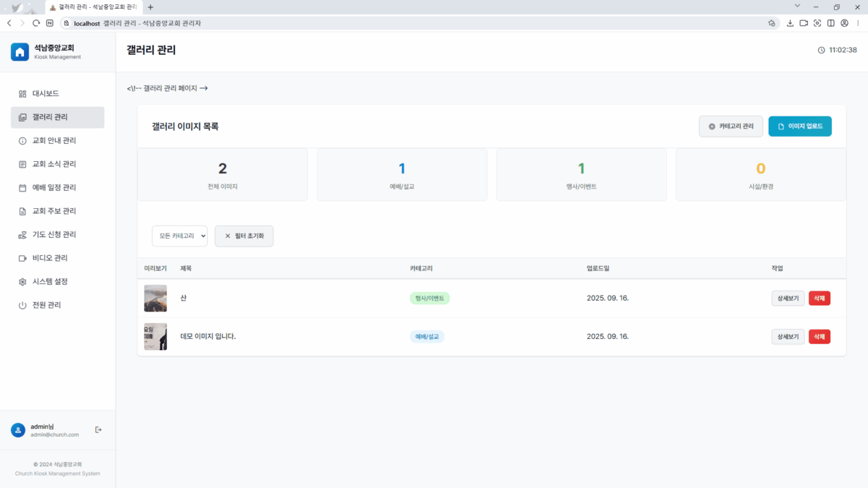Click the 이미지 업로드 button

799,127
